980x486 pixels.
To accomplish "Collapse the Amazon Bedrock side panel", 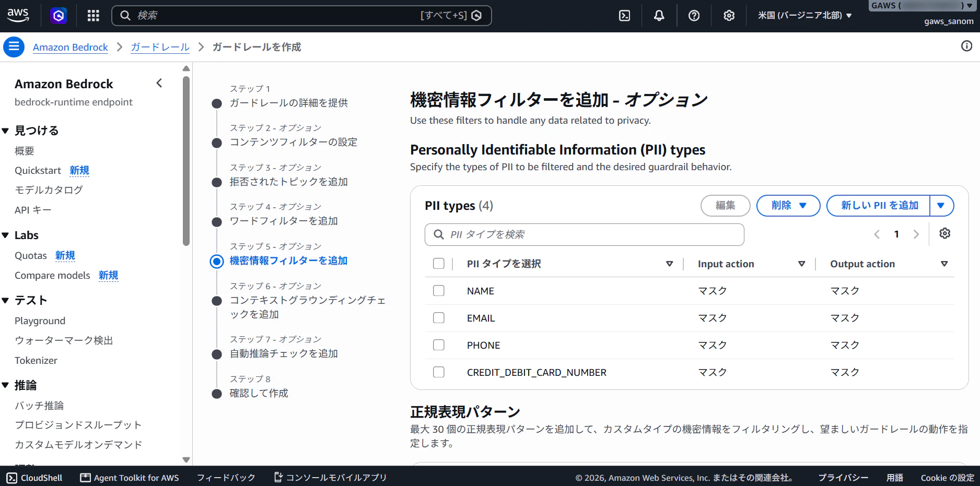I will pos(159,83).
